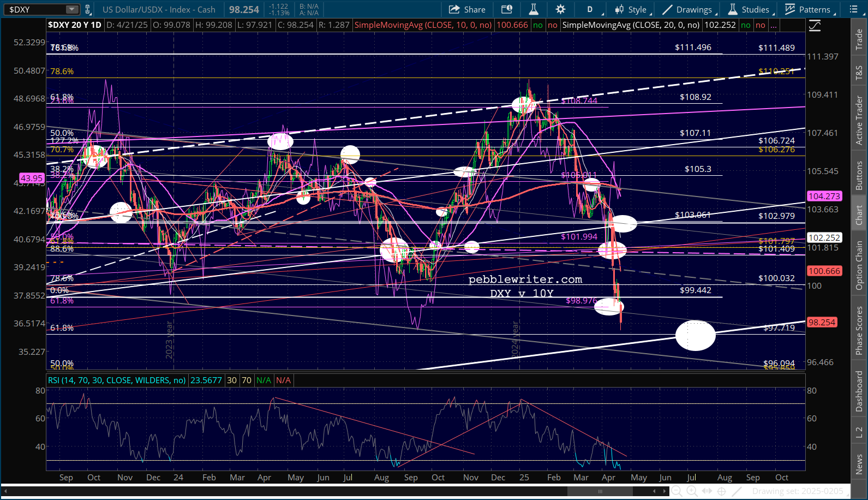The height and width of the screenshot is (500, 868).
Task: Open the D timeframe dropdown
Action: [x=590, y=9]
